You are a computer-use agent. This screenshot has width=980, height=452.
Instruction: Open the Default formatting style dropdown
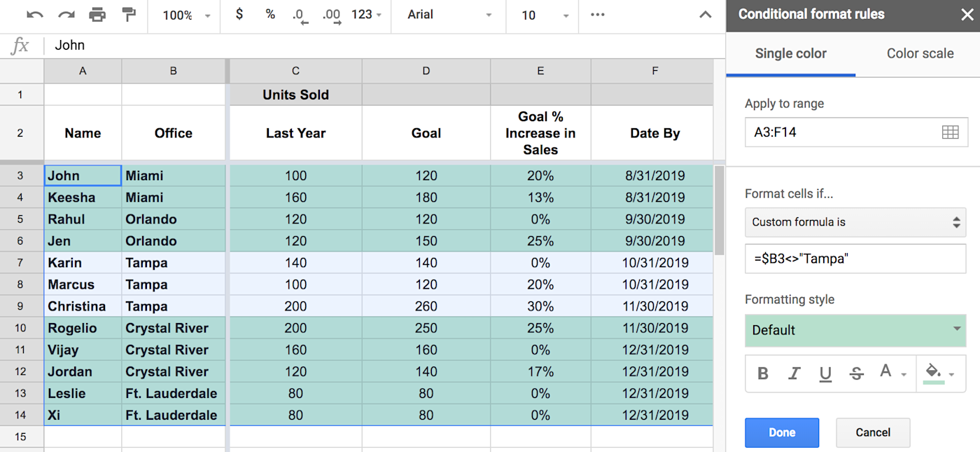tap(855, 330)
